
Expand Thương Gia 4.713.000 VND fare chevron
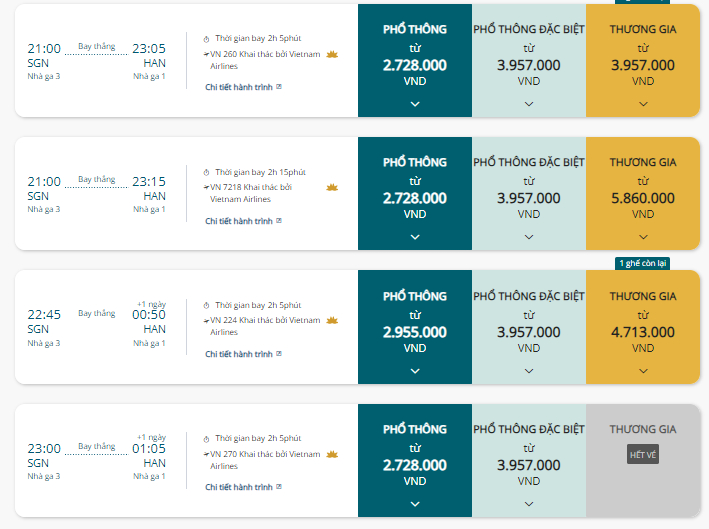tap(643, 371)
